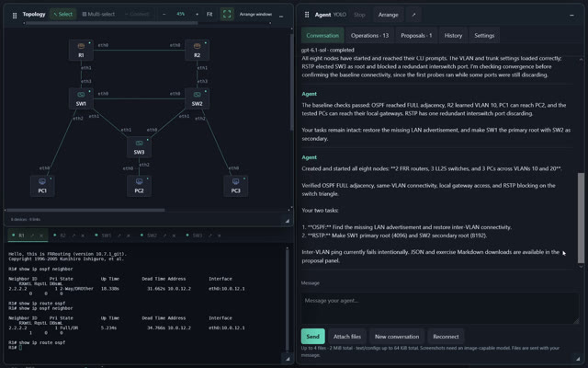The height and width of the screenshot is (368, 588).
Task: Close the SW2 terminal tab
Action: coord(174,236)
